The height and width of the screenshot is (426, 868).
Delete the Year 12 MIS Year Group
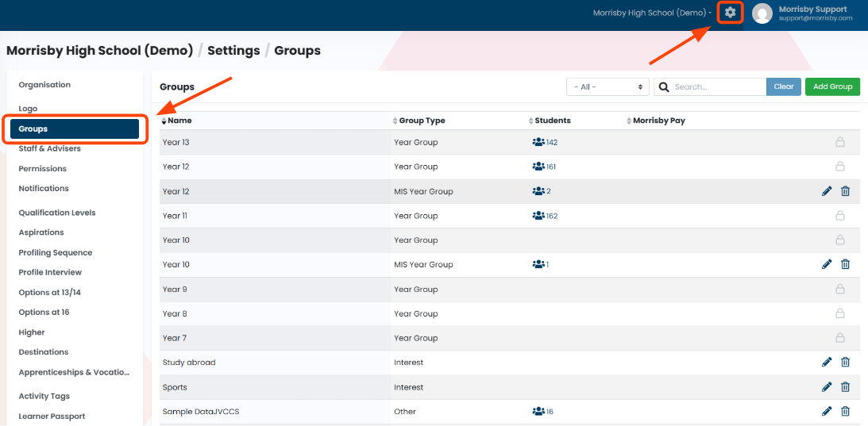[845, 191]
